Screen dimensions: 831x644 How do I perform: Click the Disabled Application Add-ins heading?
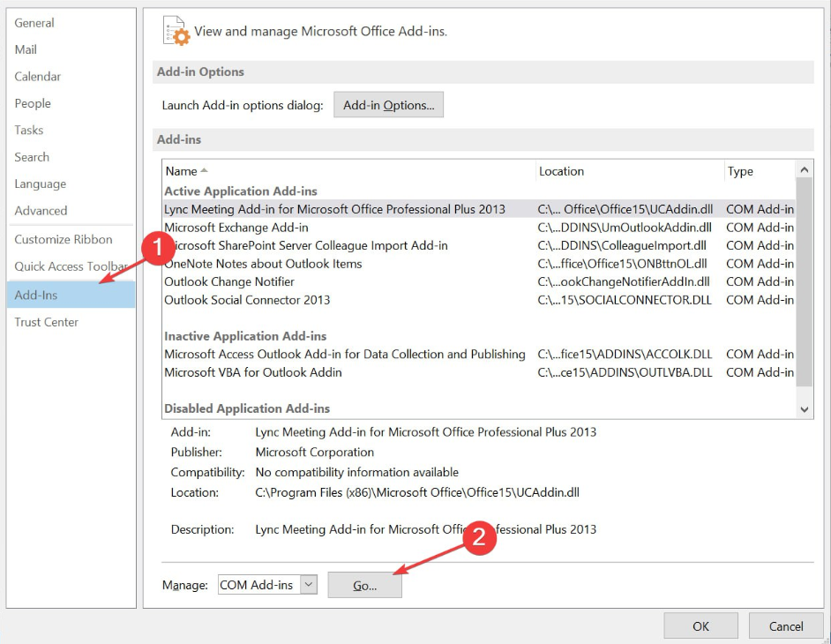[x=247, y=408]
